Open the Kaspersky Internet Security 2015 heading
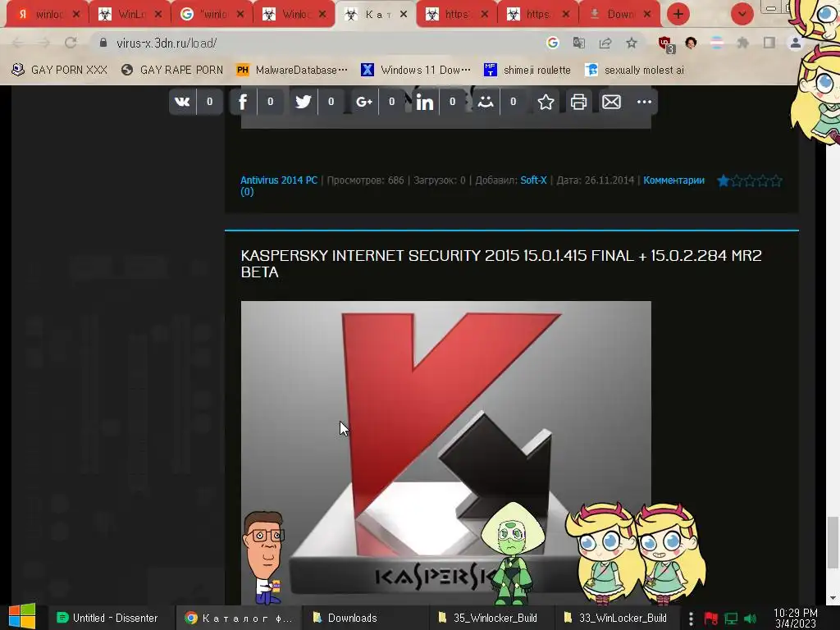 [501, 263]
